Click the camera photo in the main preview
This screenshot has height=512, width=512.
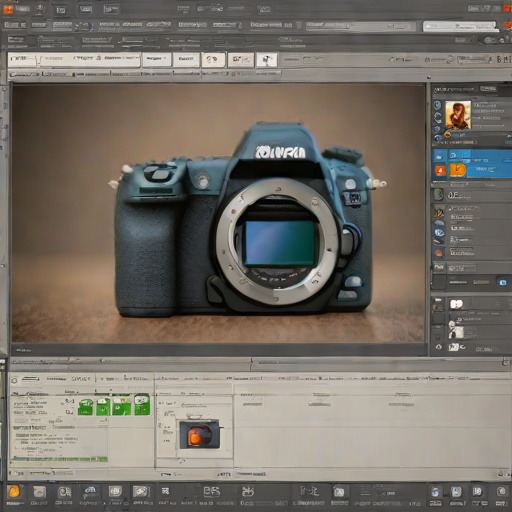coord(218,213)
